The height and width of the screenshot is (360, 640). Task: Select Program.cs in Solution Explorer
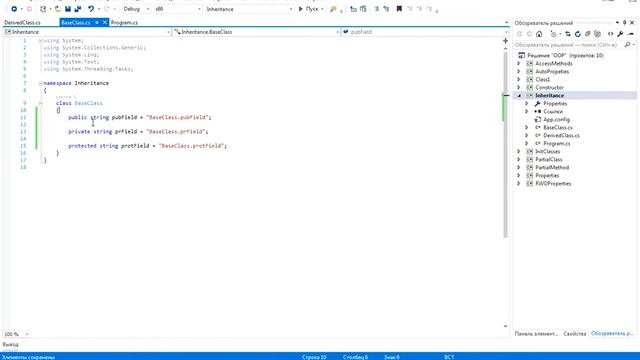coord(556,143)
